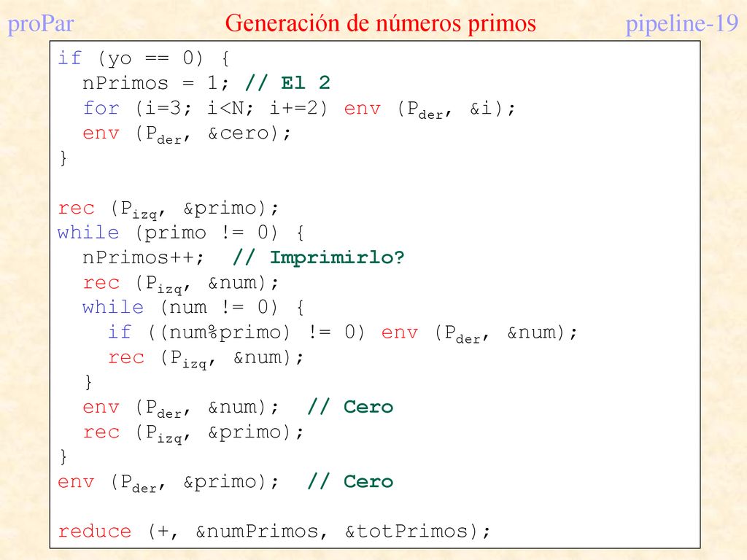Click the slide title "Generación de números primos"

click(x=380, y=23)
